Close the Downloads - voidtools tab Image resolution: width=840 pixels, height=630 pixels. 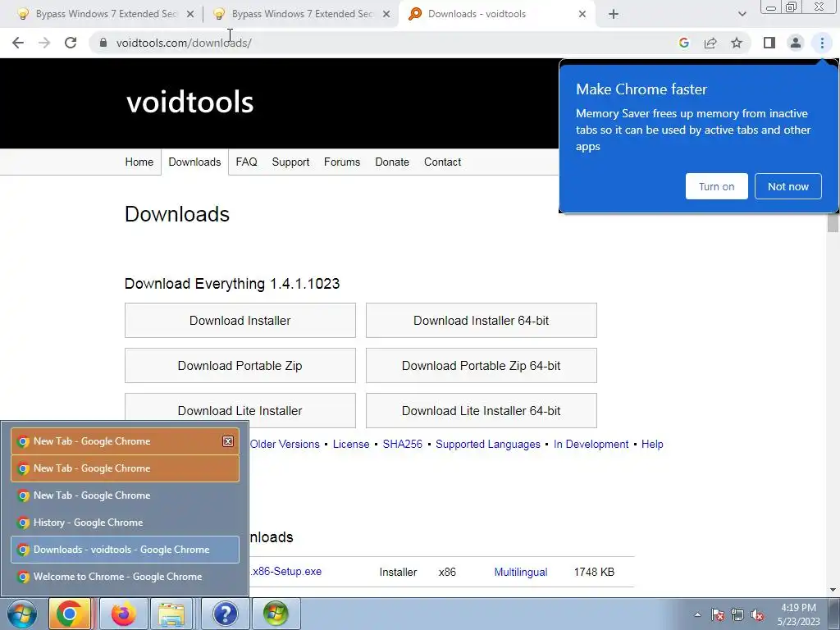(x=582, y=14)
